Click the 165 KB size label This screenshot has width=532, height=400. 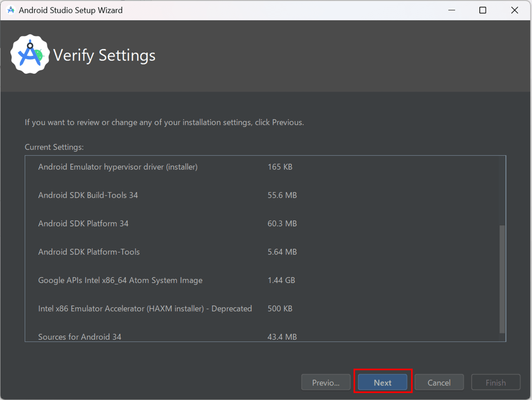point(280,167)
